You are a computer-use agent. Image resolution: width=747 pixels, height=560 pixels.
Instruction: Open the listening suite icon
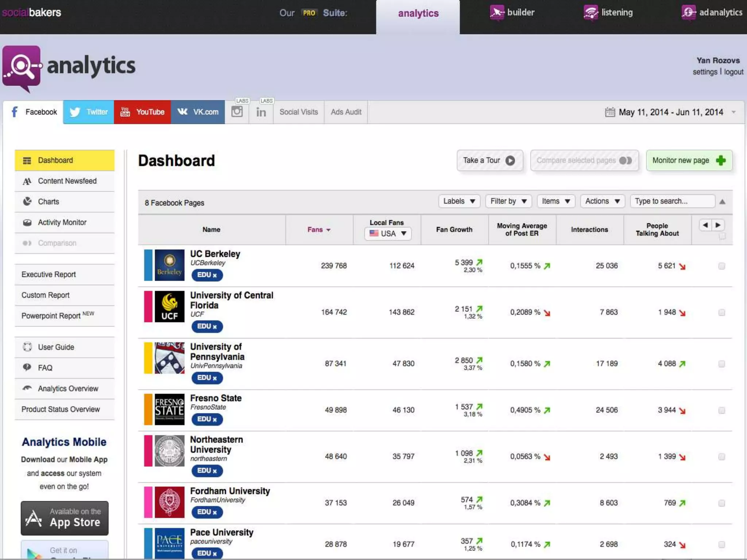click(x=591, y=12)
